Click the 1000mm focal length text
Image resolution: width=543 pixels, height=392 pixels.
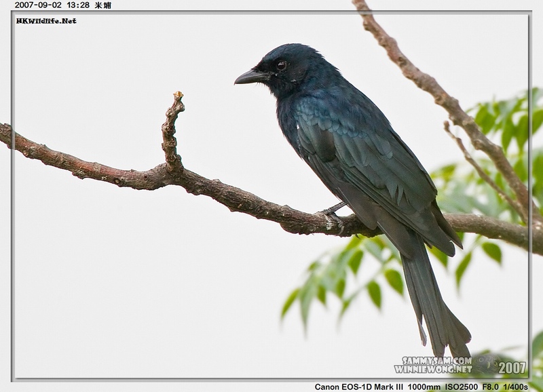pos(424,387)
